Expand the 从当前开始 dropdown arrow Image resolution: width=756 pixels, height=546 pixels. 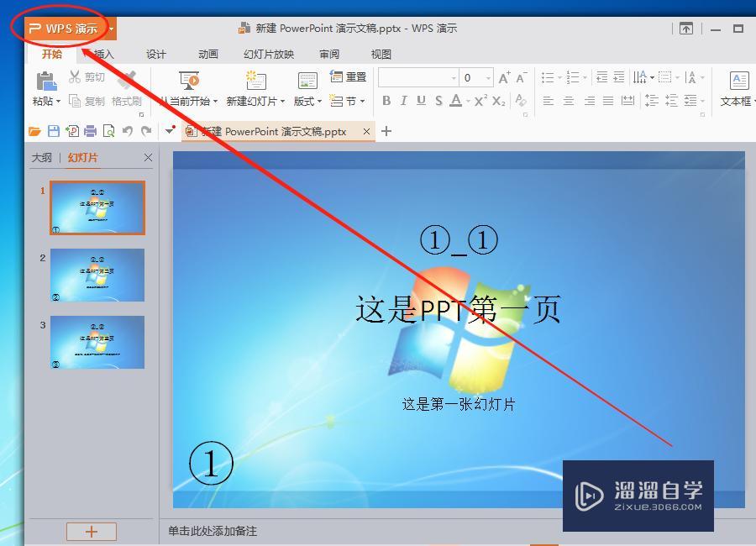point(216,102)
